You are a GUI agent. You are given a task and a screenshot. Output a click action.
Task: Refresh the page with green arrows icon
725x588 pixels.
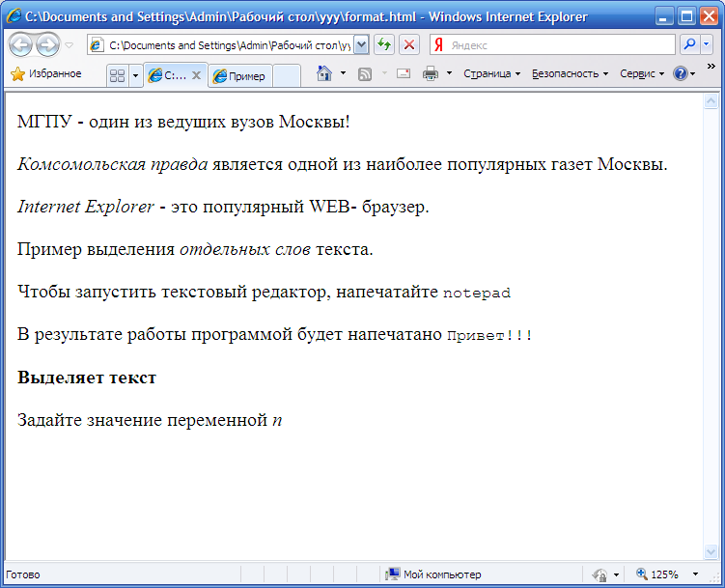click(384, 44)
